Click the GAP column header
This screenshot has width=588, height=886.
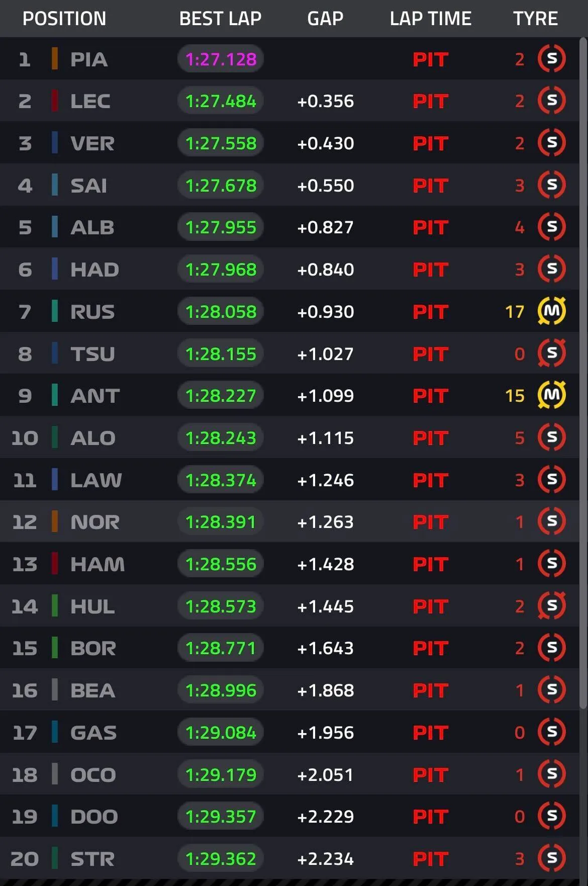(325, 19)
